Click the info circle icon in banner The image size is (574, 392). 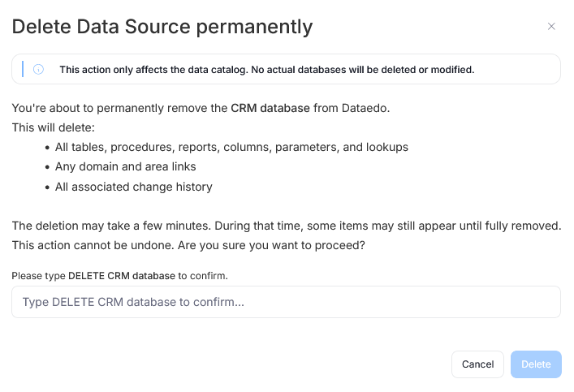point(38,69)
